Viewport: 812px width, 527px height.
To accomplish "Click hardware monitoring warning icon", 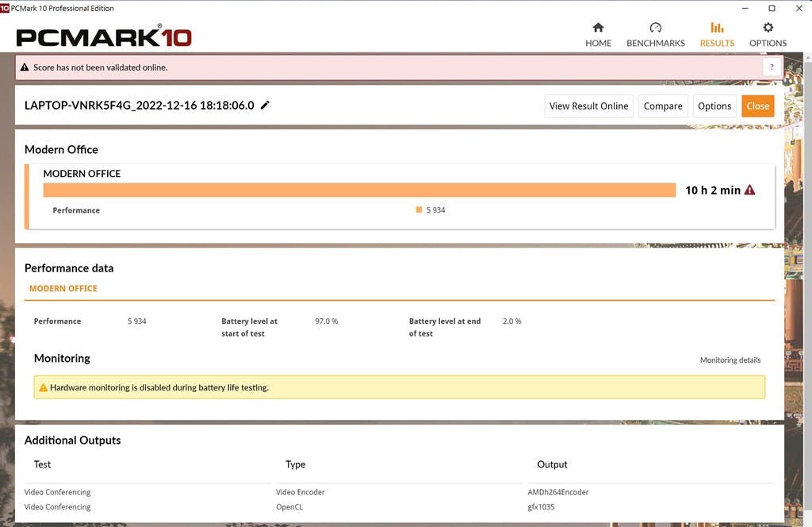I will tap(44, 387).
